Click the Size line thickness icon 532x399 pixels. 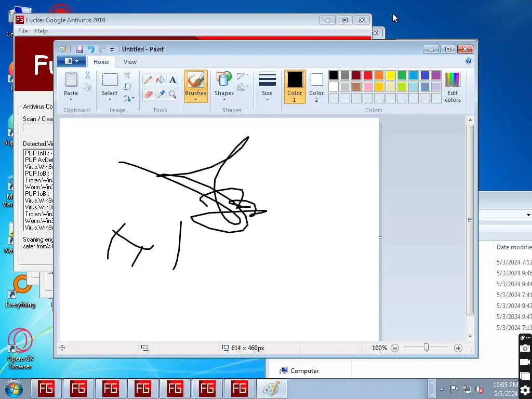click(x=267, y=79)
